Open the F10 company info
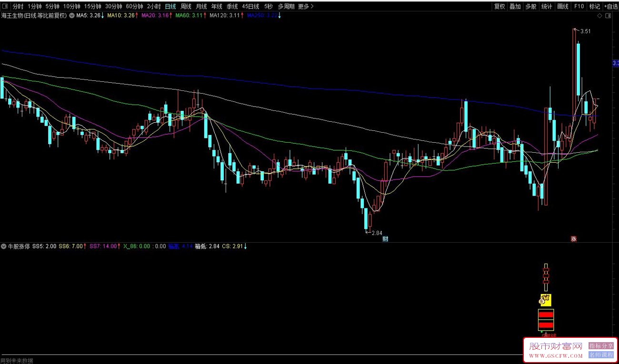 pyautogui.click(x=579, y=7)
